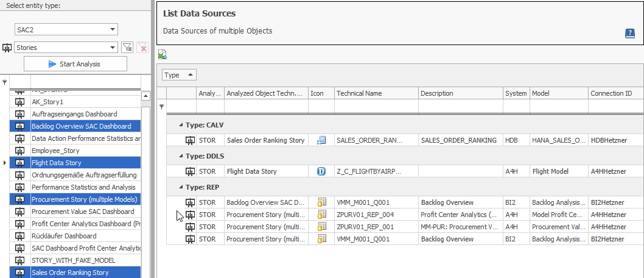Click the Description column filter field
This screenshot has height=278, width=644.
click(461, 107)
